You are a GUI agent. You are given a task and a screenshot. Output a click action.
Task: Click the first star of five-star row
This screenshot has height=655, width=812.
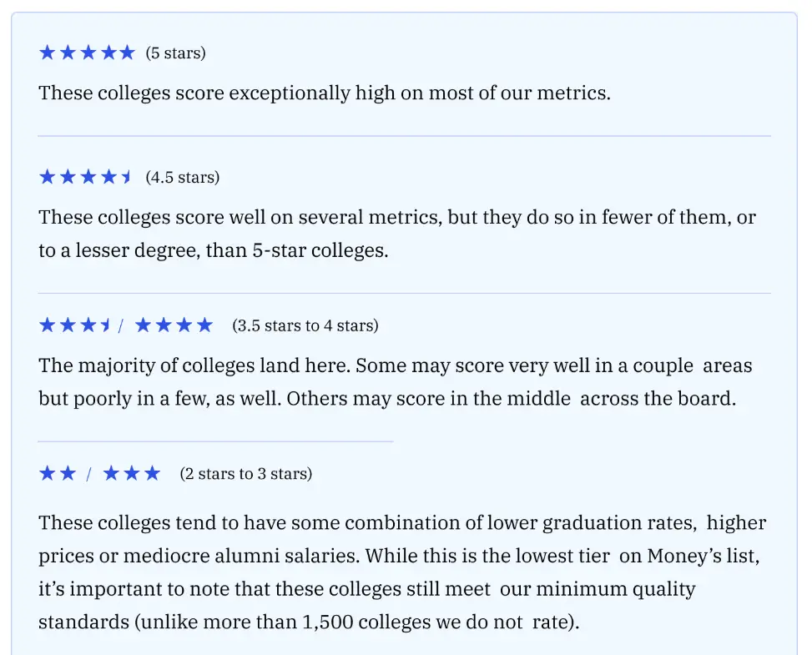point(47,53)
